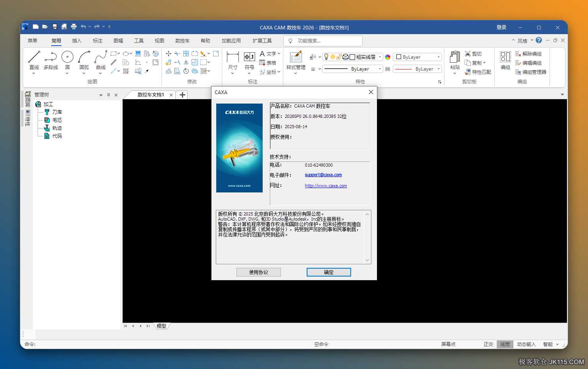
Task: Click the array tool icon in 修改
Action: 186,54
